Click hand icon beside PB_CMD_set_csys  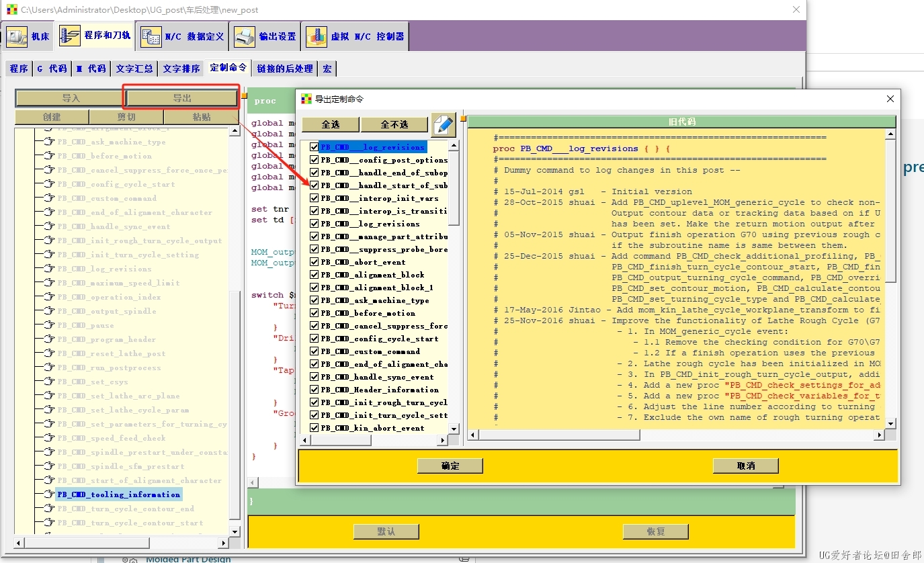(48, 382)
